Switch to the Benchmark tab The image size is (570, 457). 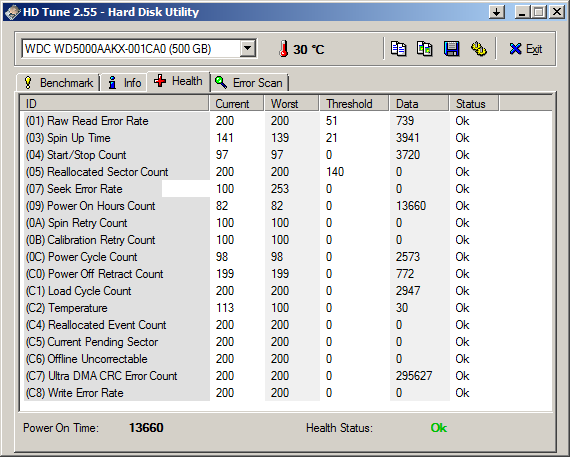pyautogui.click(x=58, y=83)
